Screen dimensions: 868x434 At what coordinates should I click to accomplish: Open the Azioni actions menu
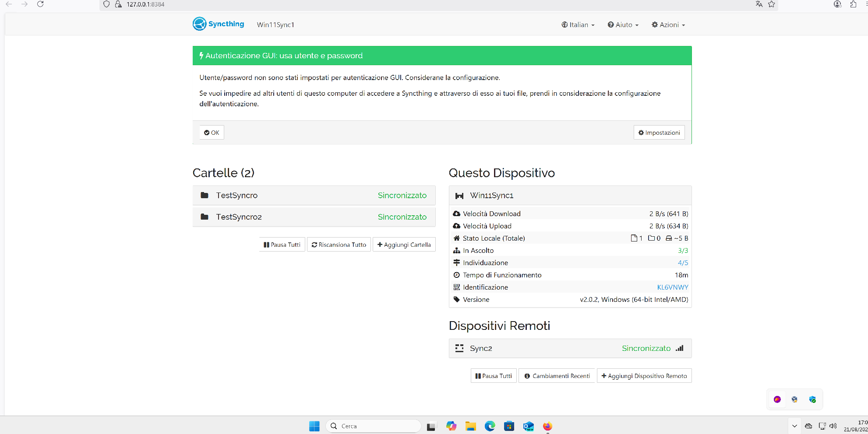[668, 25]
